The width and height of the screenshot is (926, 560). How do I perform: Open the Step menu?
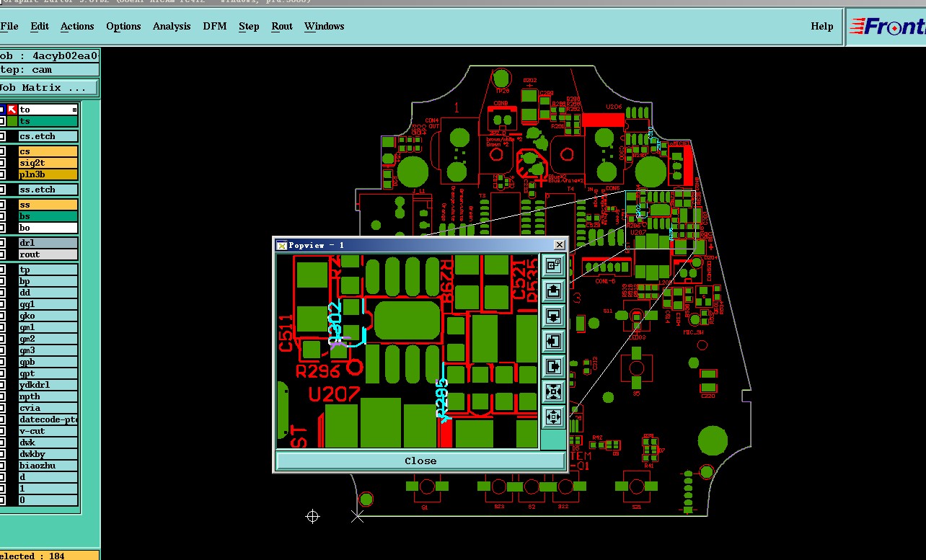pyautogui.click(x=249, y=26)
